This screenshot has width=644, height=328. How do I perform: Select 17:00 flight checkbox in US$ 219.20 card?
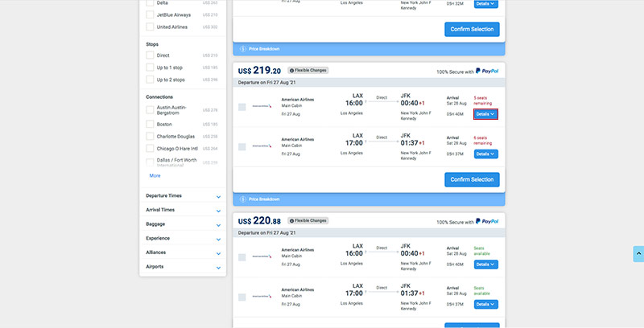pyautogui.click(x=242, y=147)
